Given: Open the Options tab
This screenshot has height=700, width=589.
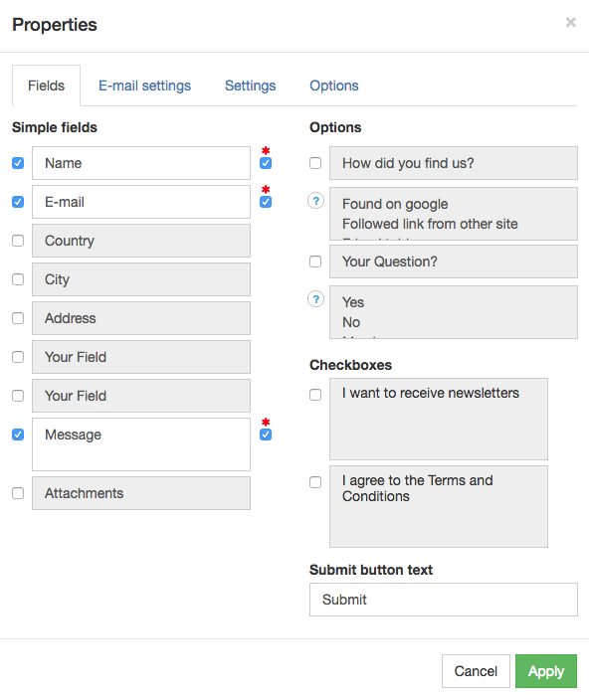Looking at the screenshot, I should 334,86.
